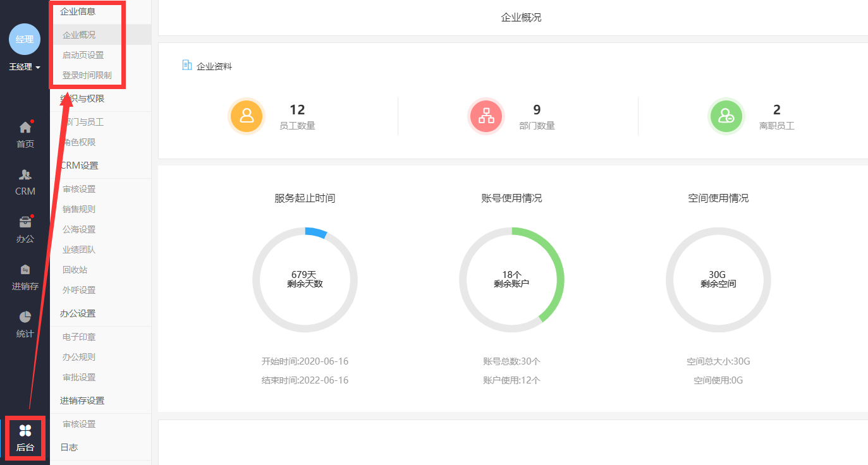Click 账户使用:12个 text
Image resolution: width=868 pixels, height=465 pixels.
tap(511, 380)
